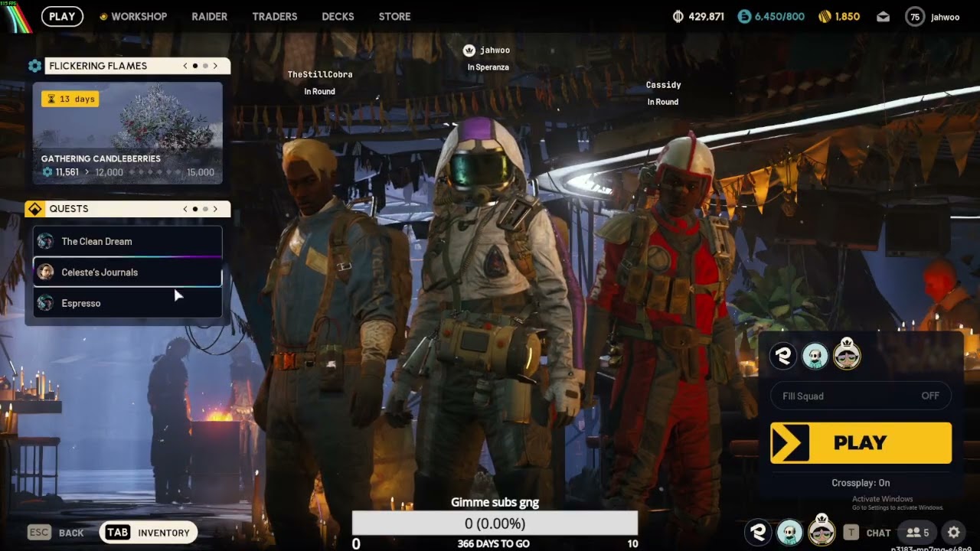
Task: Click the 12,000 milestone value
Action: coord(109,172)
